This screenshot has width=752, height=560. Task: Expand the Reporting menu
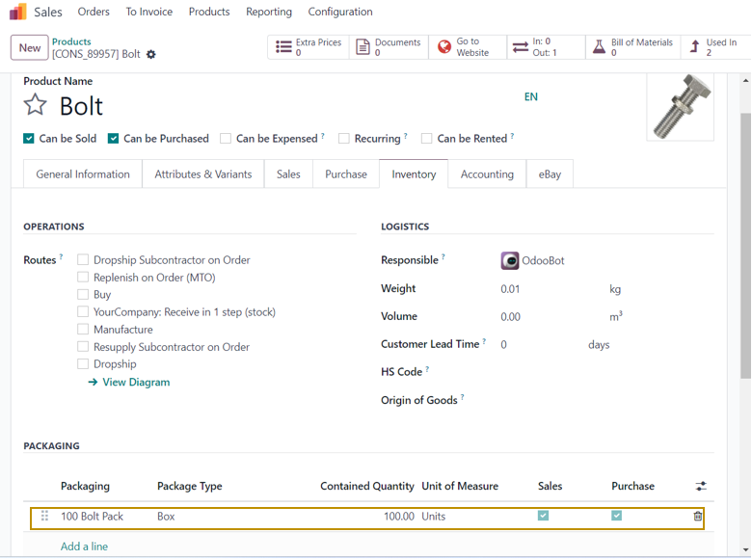[269, 12]
